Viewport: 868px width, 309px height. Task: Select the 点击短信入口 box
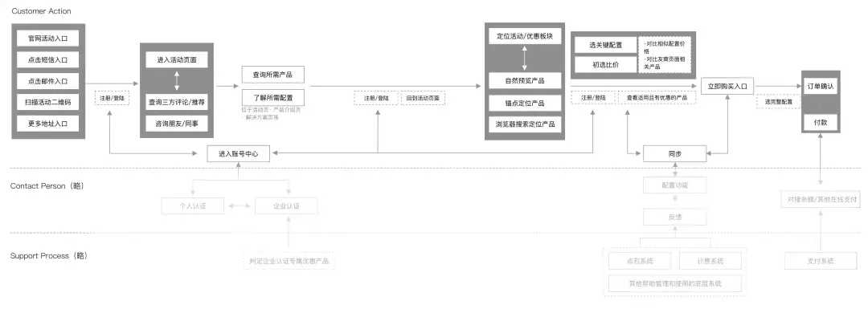pyautogui.click(x=48, y=59)
